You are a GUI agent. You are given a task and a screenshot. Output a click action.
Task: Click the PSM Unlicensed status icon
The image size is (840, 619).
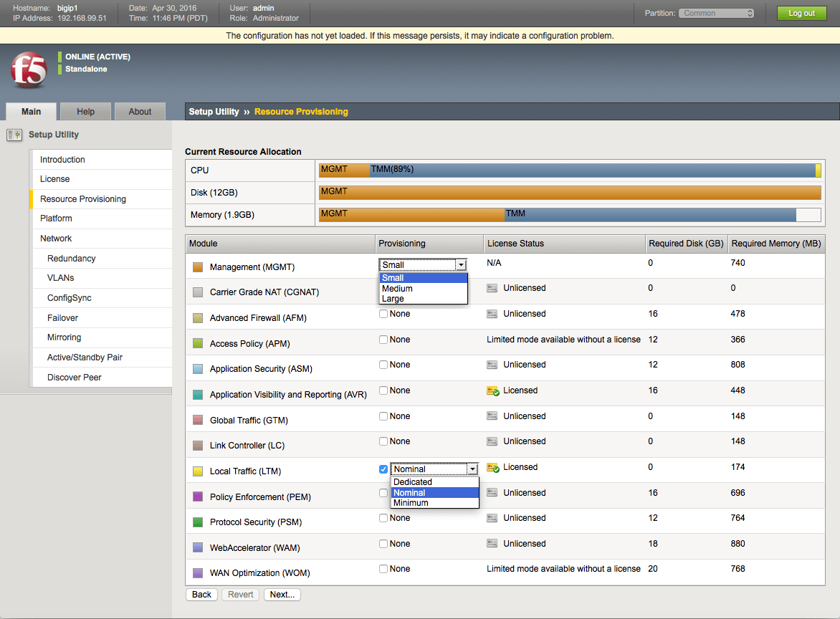click(x=492, y=518)
